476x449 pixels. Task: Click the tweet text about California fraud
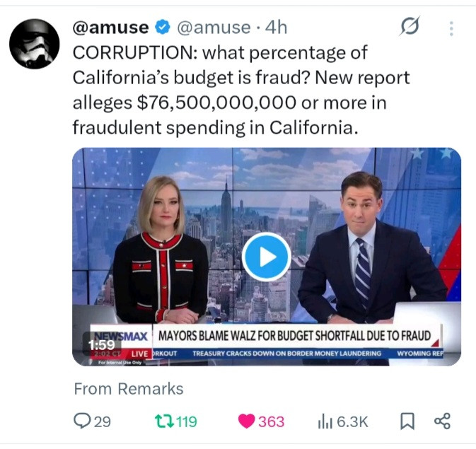point(241,91)
